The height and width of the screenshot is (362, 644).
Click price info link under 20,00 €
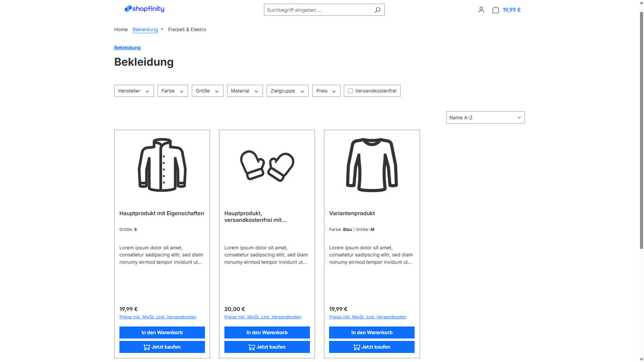point(263,317)
